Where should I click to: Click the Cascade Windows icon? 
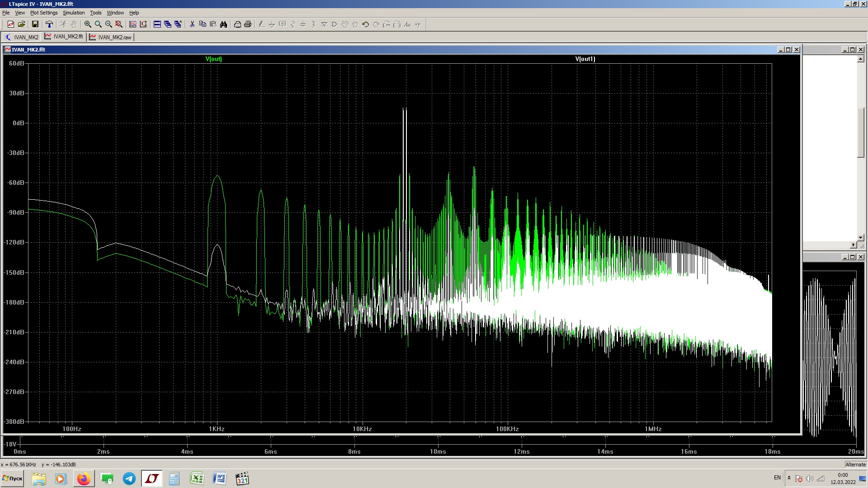168,24
